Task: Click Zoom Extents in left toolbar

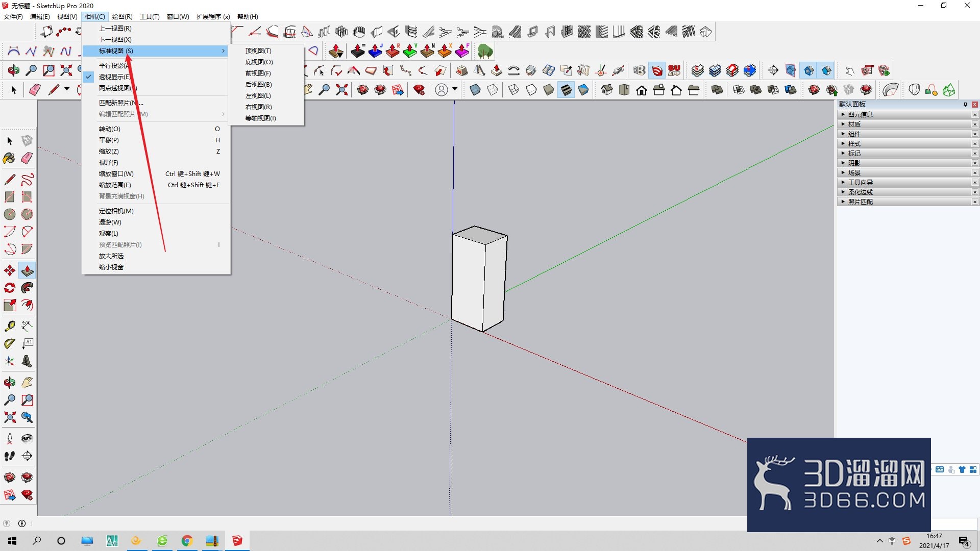Action: coord(9,417)
